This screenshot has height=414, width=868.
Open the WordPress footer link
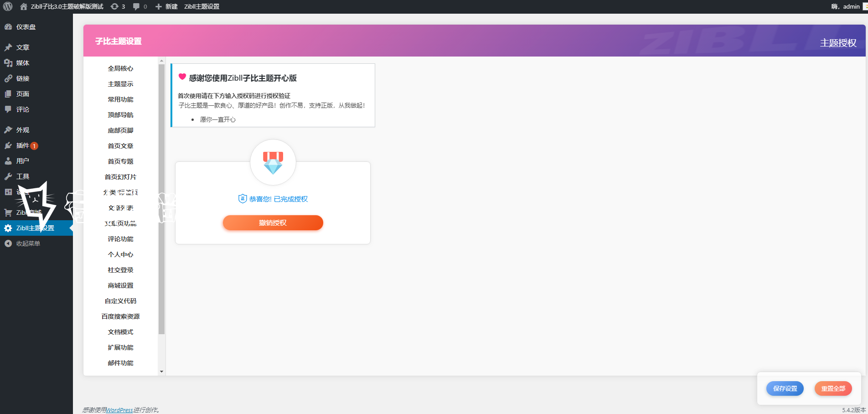pos(119,410)
